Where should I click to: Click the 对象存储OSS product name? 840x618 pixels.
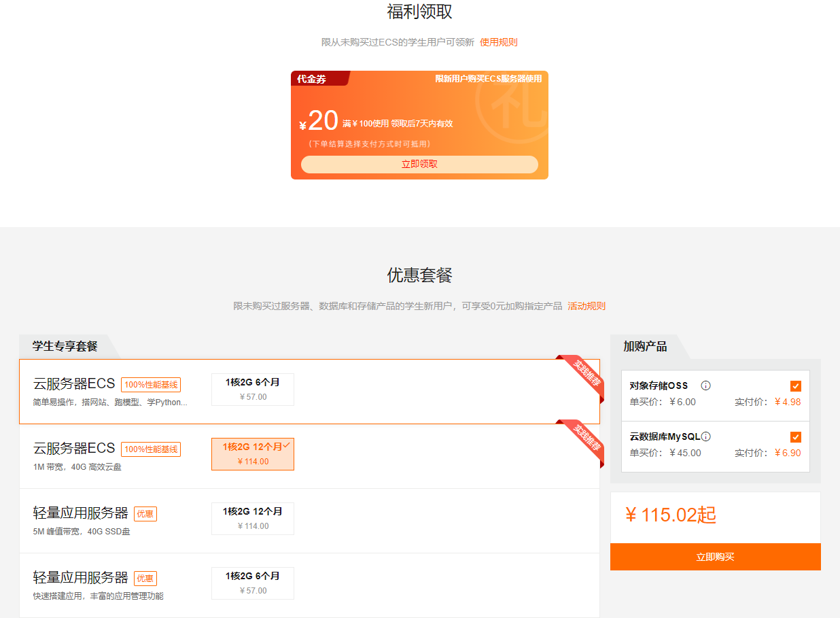[x=659, y=385]
